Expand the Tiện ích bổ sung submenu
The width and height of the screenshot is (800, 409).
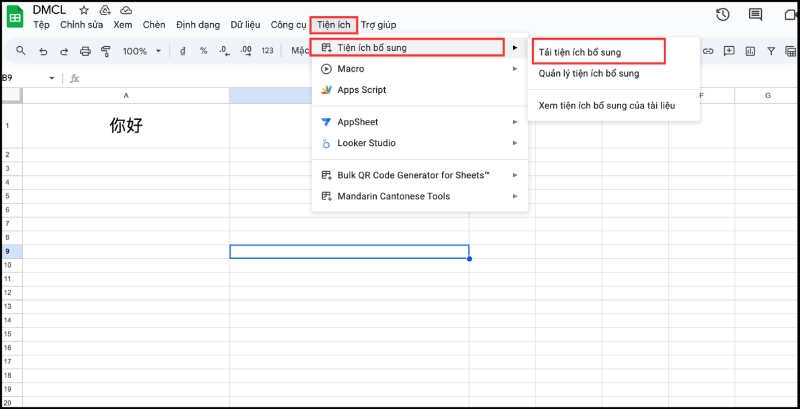click(420, 47)
